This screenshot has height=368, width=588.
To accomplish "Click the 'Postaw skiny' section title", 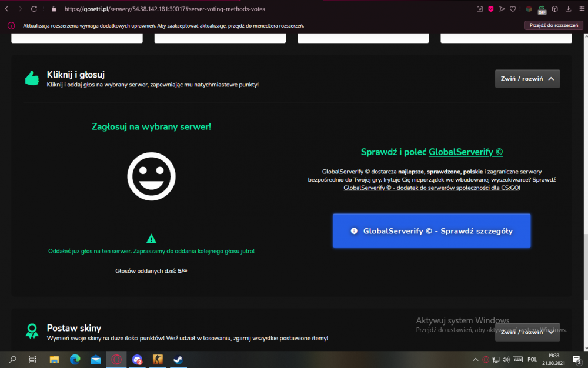I will coord(74,328).
